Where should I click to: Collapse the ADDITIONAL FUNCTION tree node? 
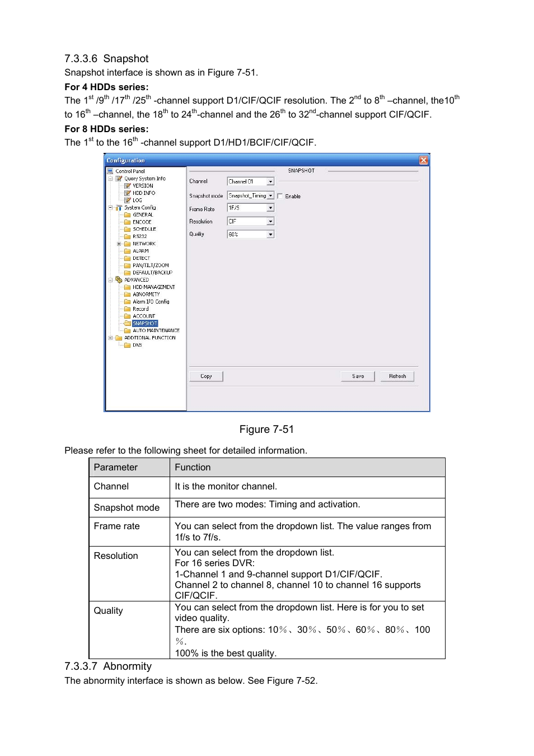click(x=110, y=338)
